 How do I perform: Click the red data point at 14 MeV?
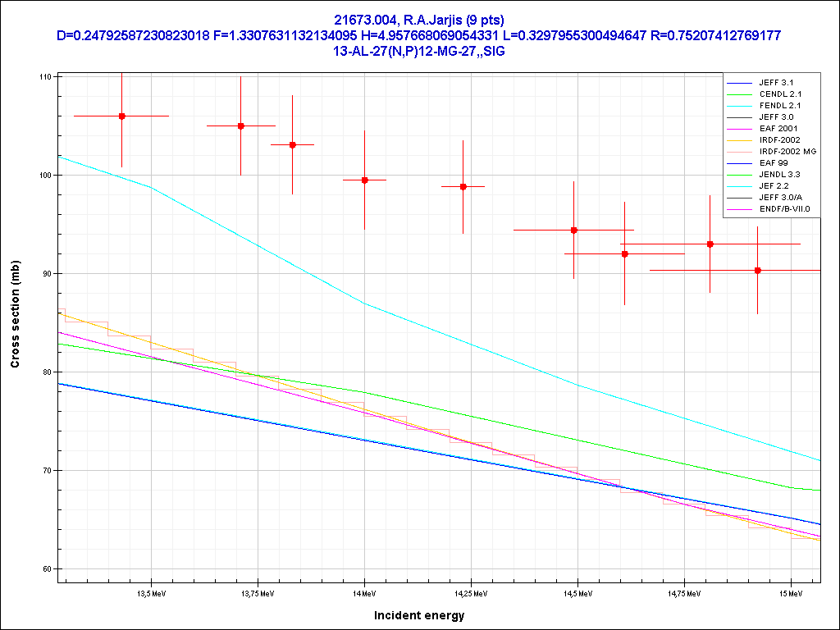365,180
